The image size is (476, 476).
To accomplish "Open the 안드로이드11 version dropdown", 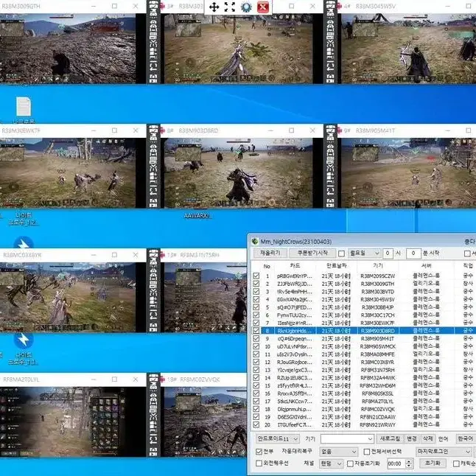I will (278, 438).
